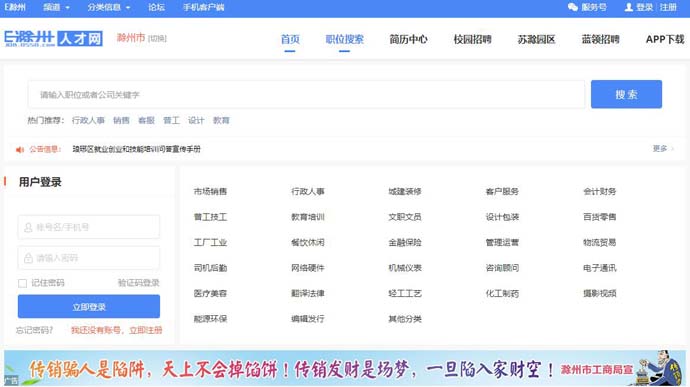690x387 pixels.
Task: Click the 注册 link at top right
Action: coord(668,7)
